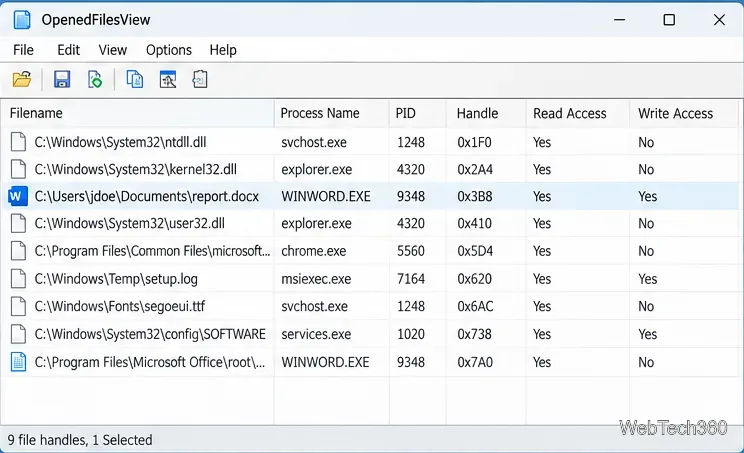The image size is (744, 453).
Task: Click Write Access Yes in services.exe row
Action: pos(647,334)
